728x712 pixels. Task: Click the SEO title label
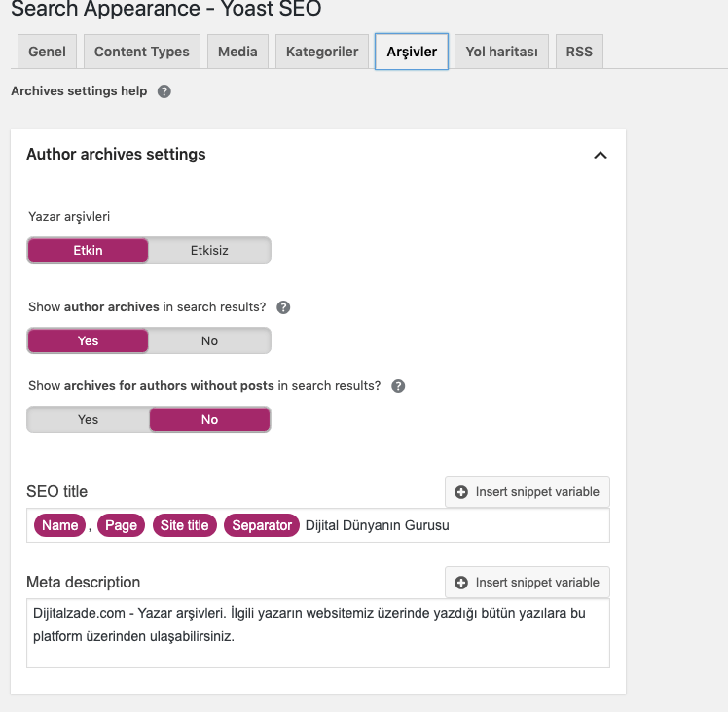(56, 491)
